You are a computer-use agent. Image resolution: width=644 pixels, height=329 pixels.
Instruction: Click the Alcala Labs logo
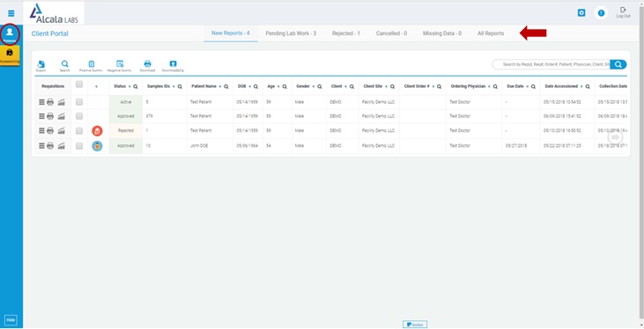[55, 13]
